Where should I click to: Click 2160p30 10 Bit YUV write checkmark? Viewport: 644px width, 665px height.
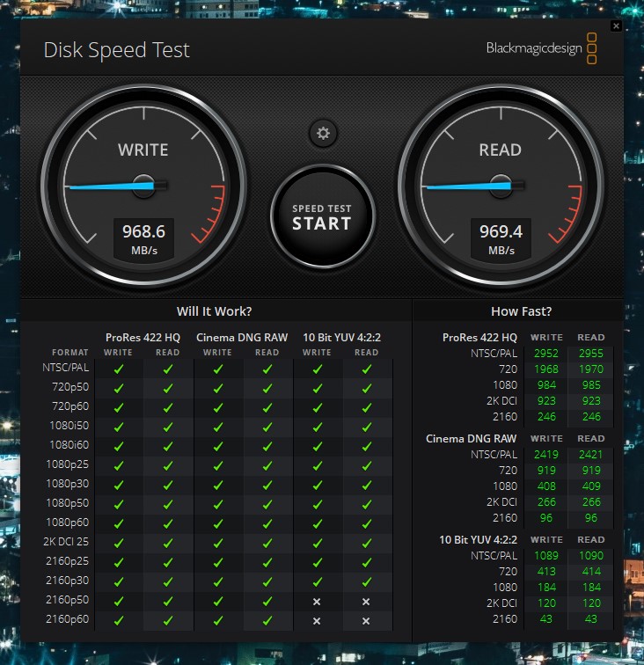pyautogui.click(x=318, y=582)
